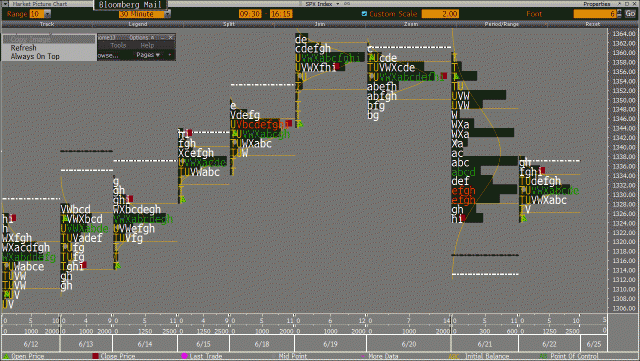Click the Go button
Image resolution: width=640 pixels, height=361 pixels.
click(x=630, y=14)
